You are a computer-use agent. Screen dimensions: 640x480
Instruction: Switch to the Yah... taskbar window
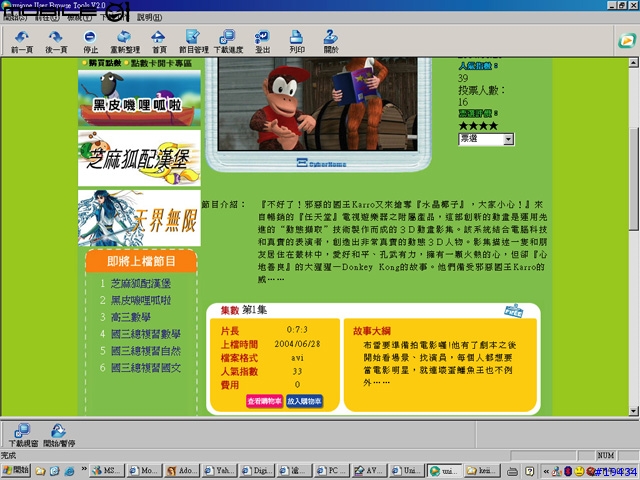[x=220, y=471]
